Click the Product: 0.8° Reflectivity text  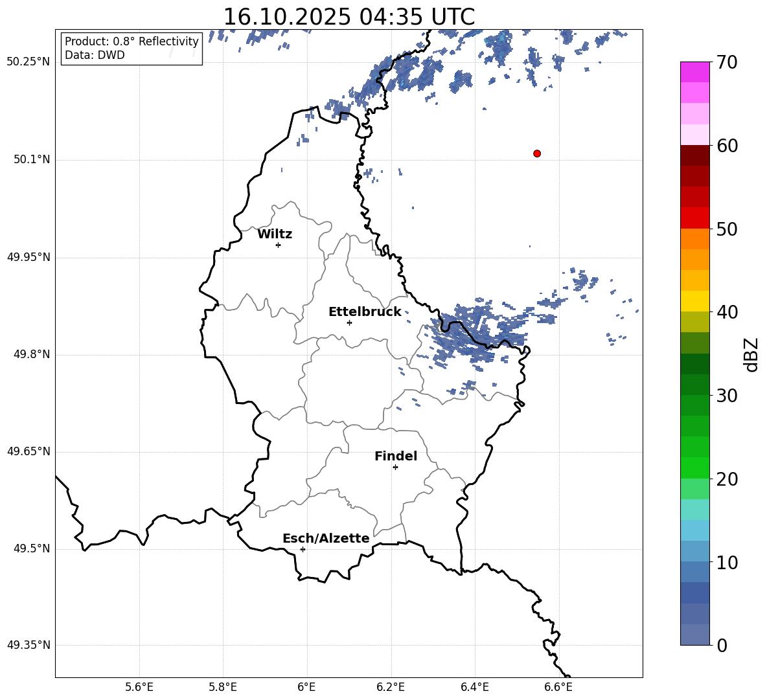pos(132,41)
